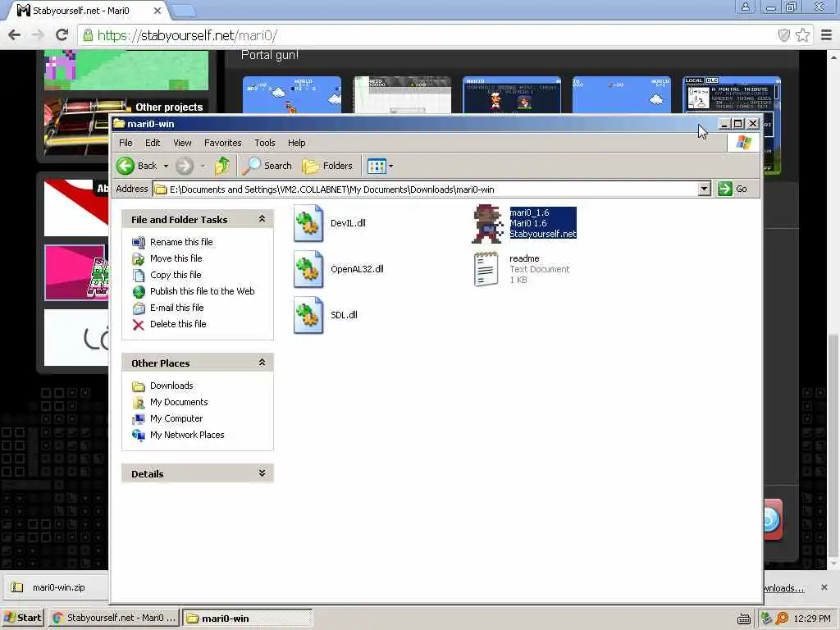
Task: Click the Copy this file icon
Action: click(139, 276)
